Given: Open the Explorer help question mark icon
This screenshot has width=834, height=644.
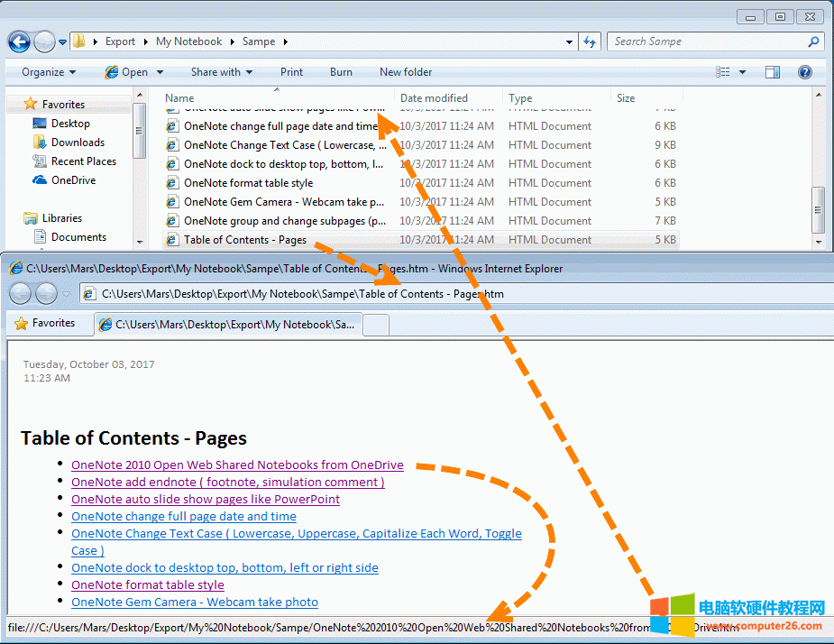Looking at the screenshot, I should [805, 72].
